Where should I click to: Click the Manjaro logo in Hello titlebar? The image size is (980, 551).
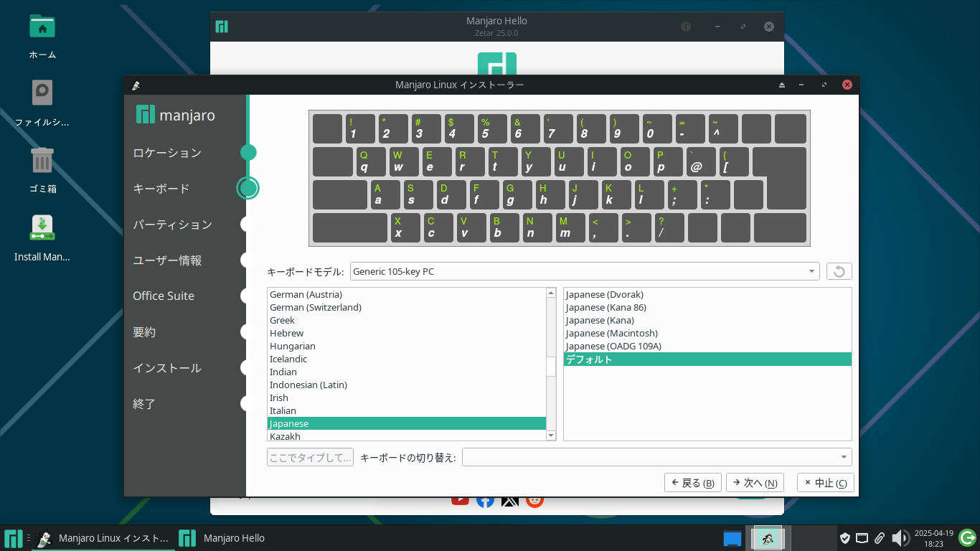point(222,27)
